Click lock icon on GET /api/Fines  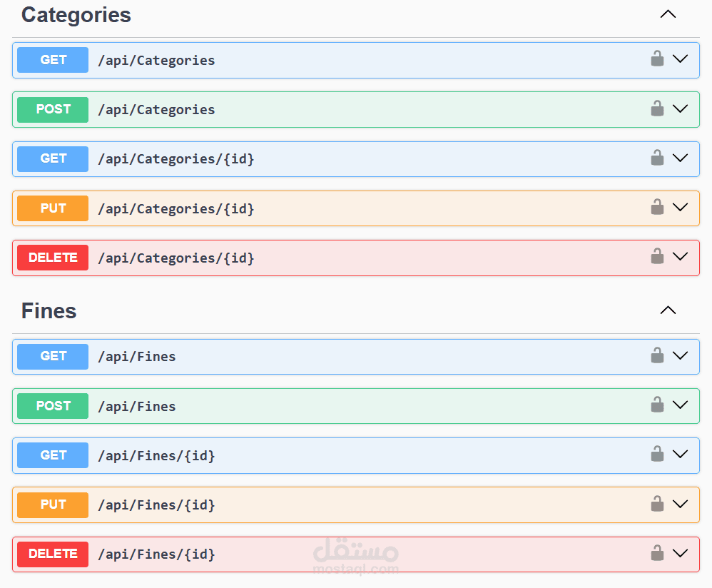point(657,355)
